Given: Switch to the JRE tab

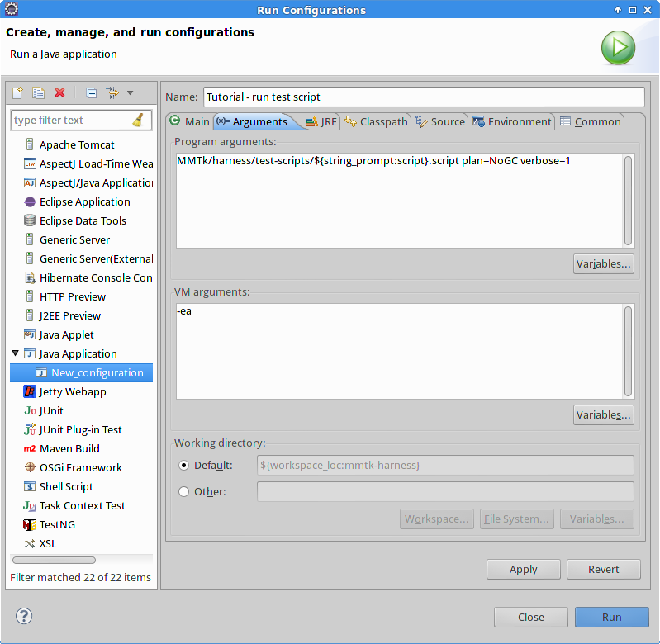Looking at the screenshot, I should [321, 121].
